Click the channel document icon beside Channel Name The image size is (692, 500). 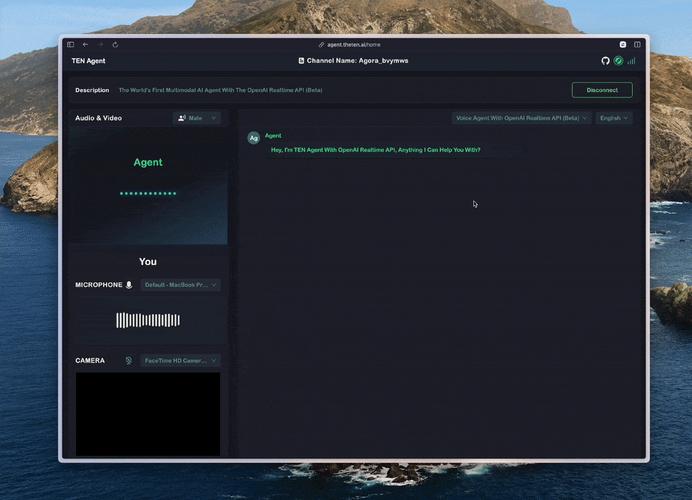(301, 61)
